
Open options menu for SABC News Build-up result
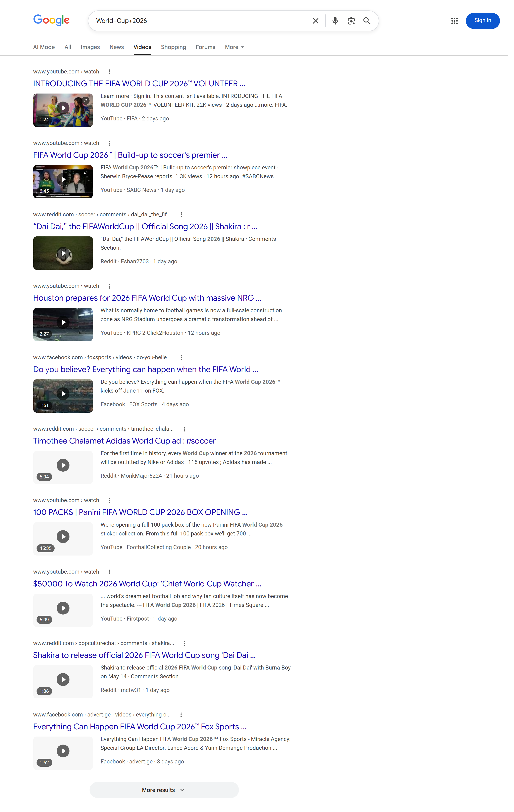(109, 143)
